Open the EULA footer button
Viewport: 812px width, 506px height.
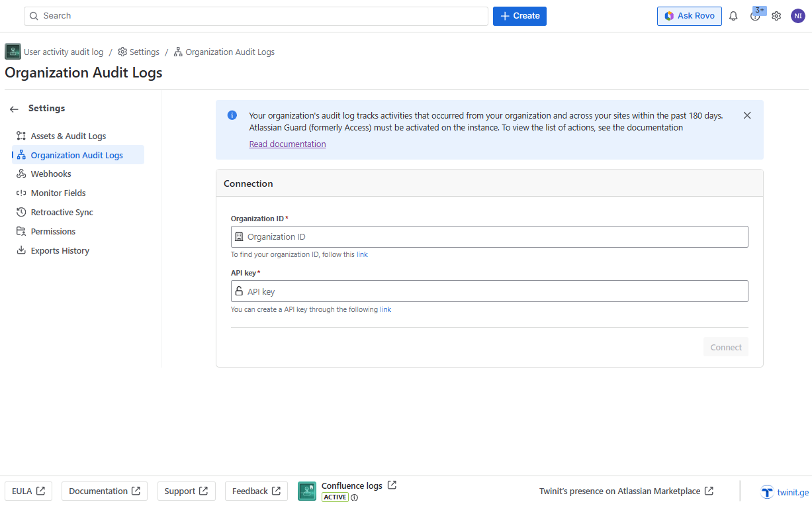point(28,491)
